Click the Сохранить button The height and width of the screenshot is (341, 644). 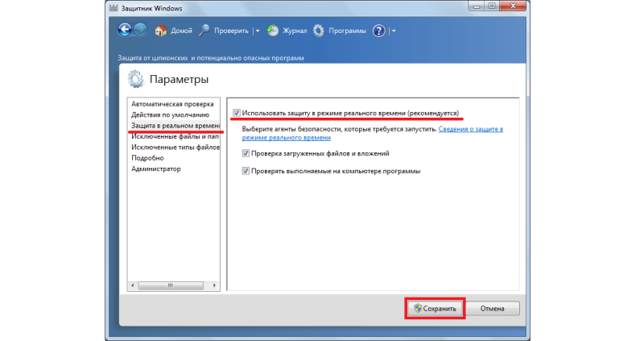435,309
